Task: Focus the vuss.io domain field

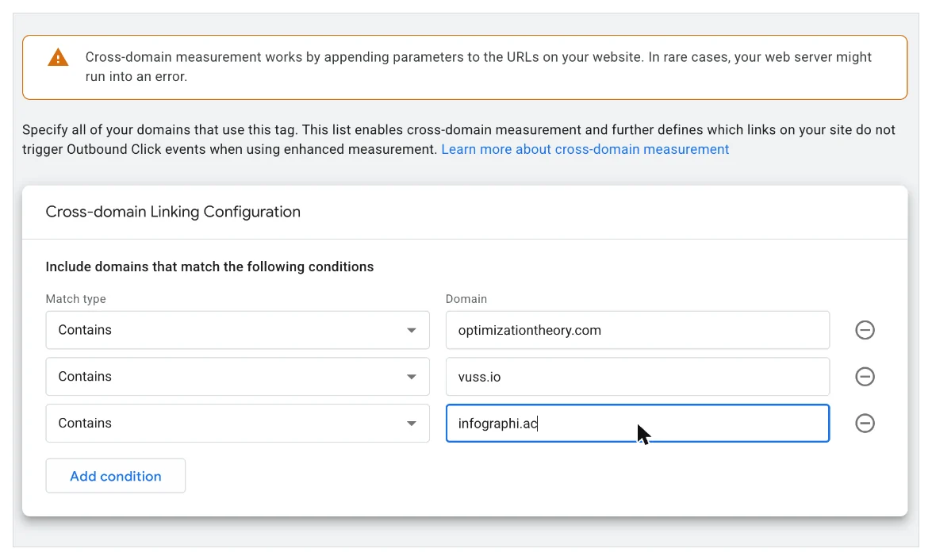Action: click(x=637, y=376)
